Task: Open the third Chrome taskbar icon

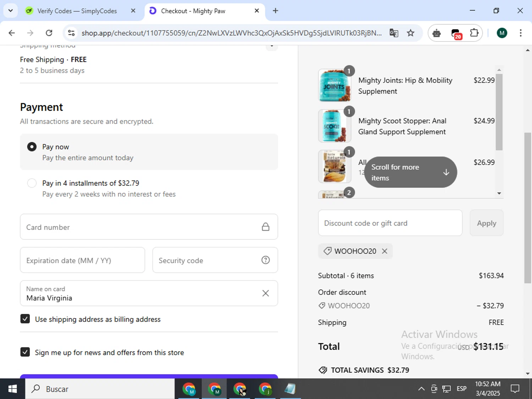Action: 240,389
